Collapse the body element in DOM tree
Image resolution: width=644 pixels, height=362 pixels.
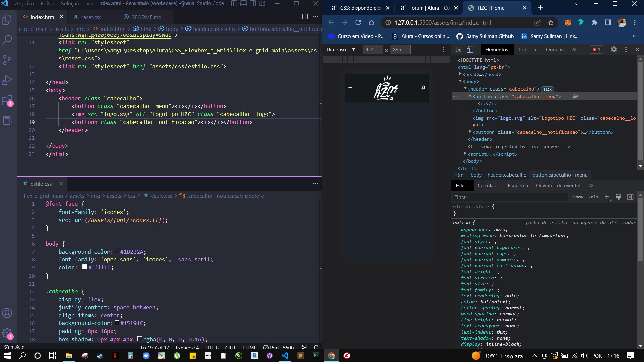point(460,81)
